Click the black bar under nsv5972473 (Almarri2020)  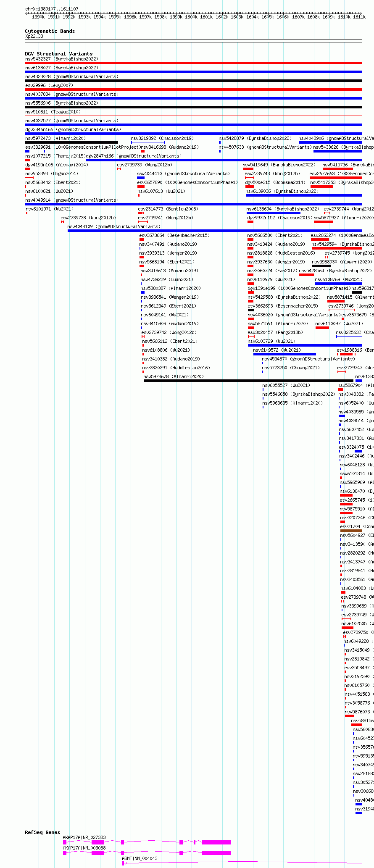(71, 142)
